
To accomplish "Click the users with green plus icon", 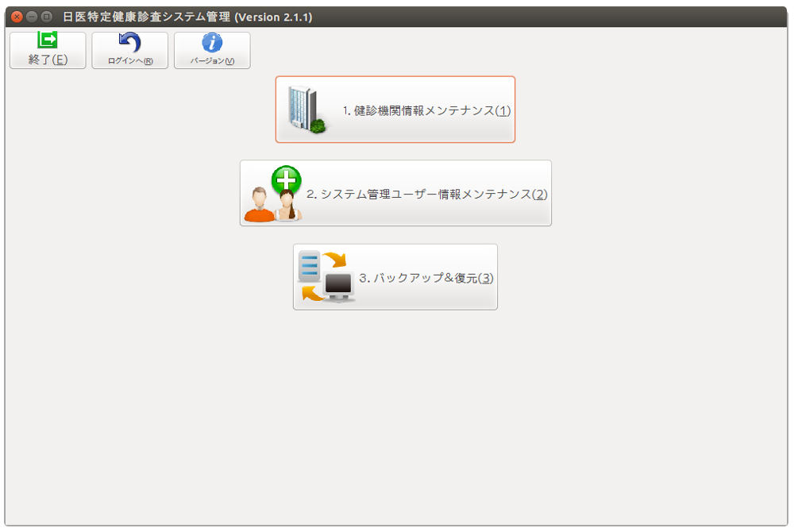I will coord(273,194).
